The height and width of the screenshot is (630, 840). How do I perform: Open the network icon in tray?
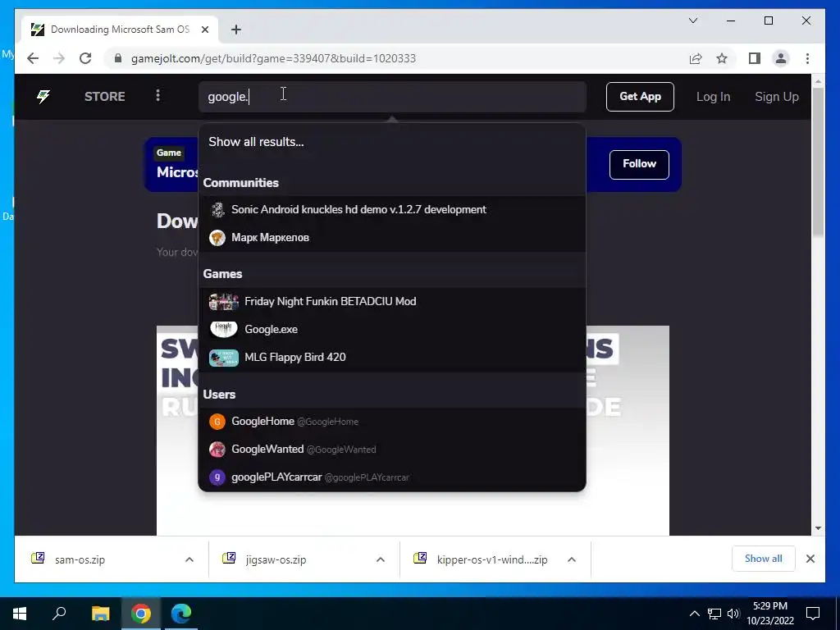pyautogui.click(x=714, y=614)
